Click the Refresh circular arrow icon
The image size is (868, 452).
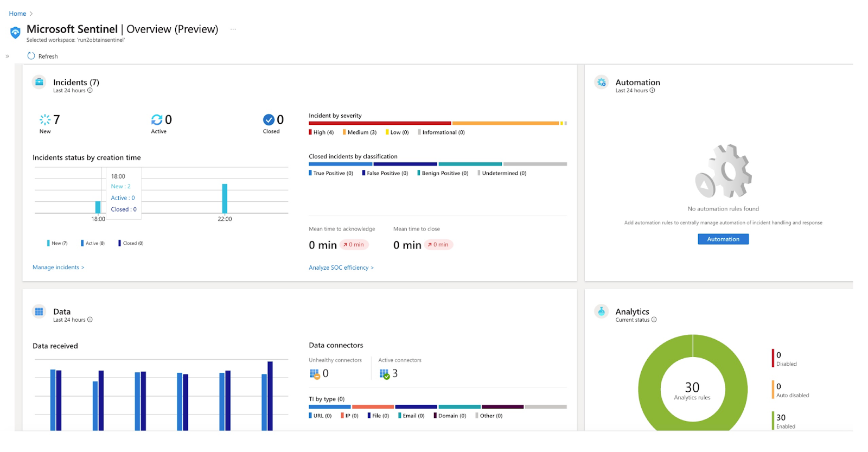click(31, 56)
